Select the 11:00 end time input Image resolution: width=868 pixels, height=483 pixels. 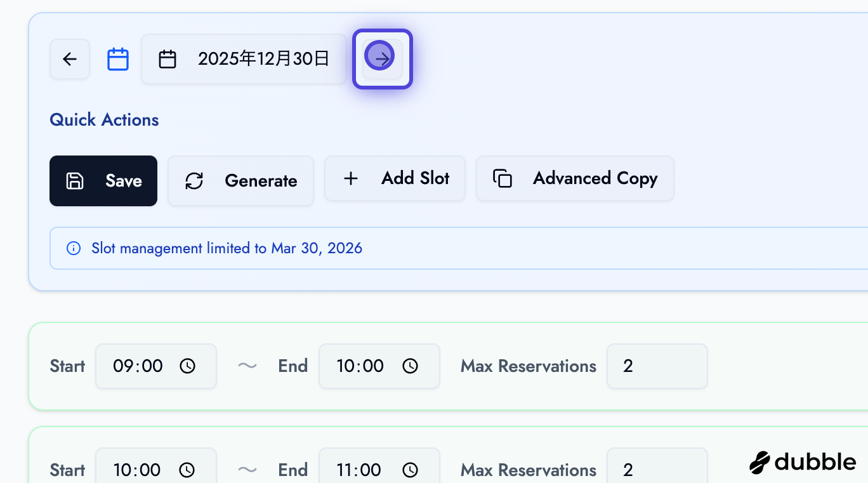click(x=359, y=470)
